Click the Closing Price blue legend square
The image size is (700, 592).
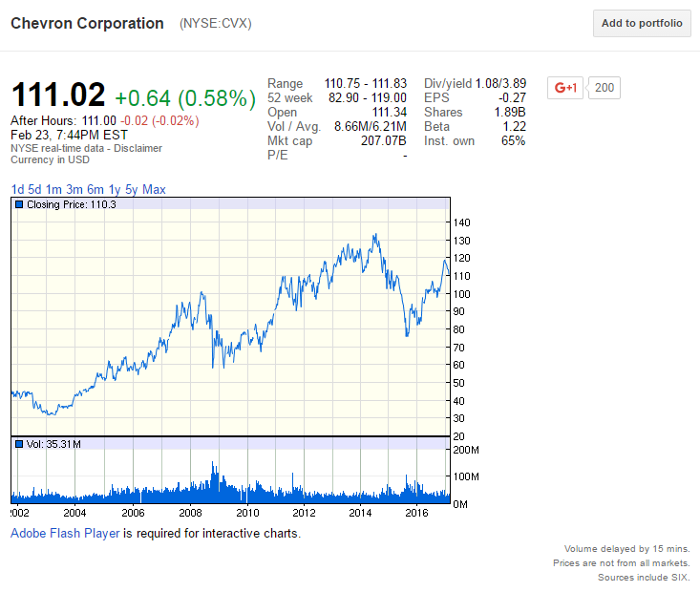19,204
